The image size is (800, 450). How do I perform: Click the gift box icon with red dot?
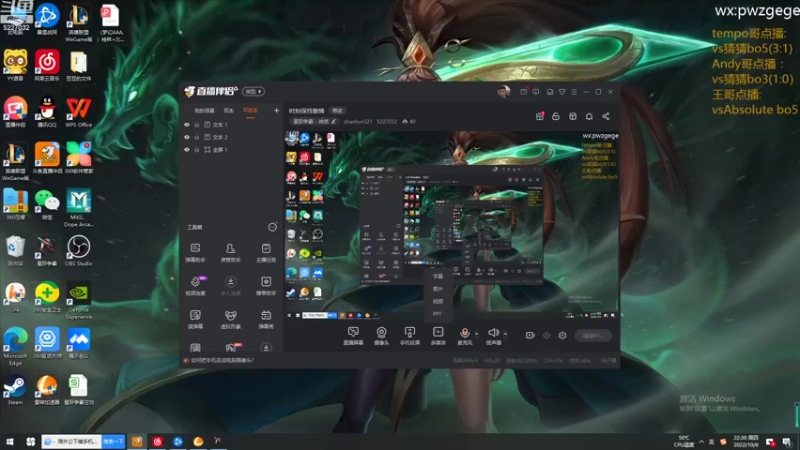tap(540, 116)
